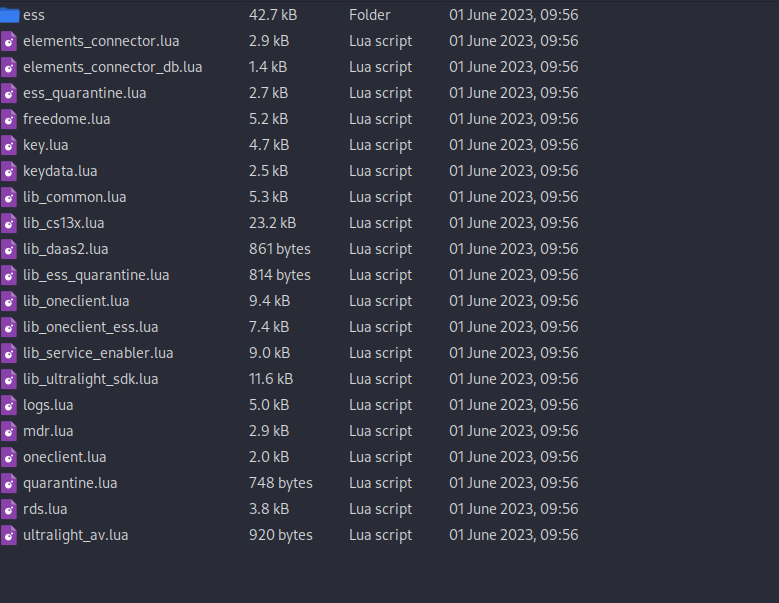
Task: Click the logs.lua file icon
Action: pyautogui.click(x=9, y=405)
